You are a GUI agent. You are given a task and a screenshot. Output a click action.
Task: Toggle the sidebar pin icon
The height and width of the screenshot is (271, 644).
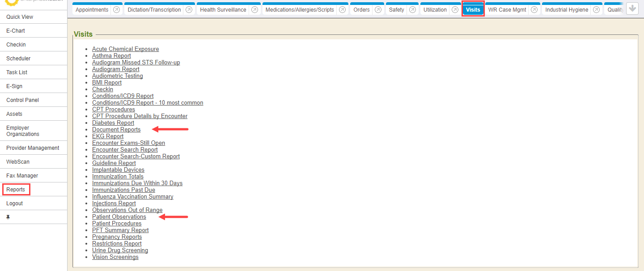pos(8,217)
